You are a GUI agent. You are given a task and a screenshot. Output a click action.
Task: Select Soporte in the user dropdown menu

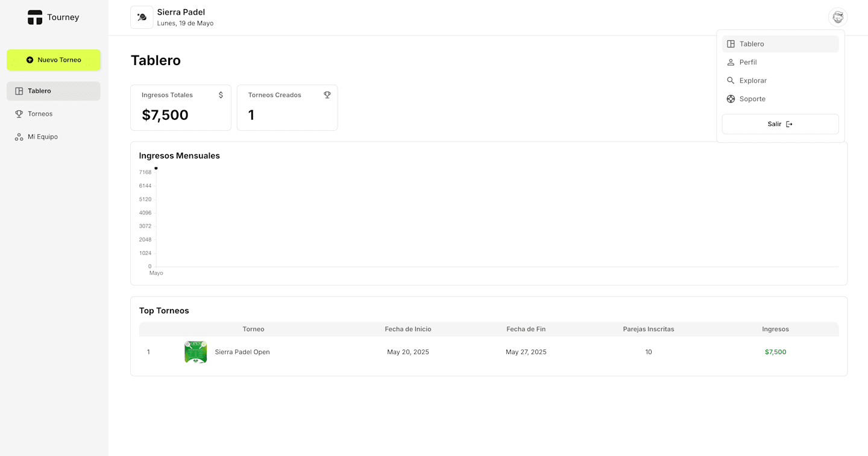[780, 99]
